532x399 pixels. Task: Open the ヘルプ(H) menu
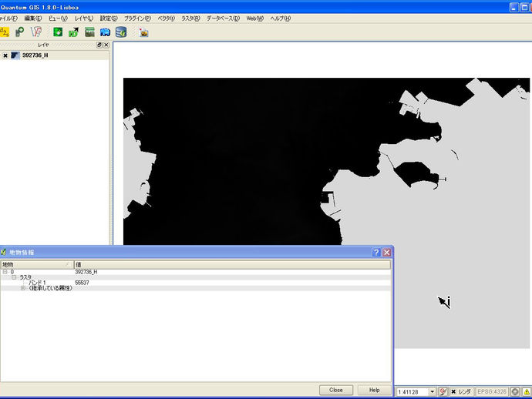point(280,18)
